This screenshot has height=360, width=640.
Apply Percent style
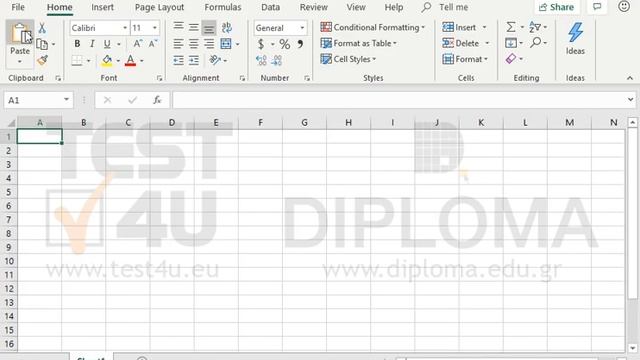[x=285, y=44]
